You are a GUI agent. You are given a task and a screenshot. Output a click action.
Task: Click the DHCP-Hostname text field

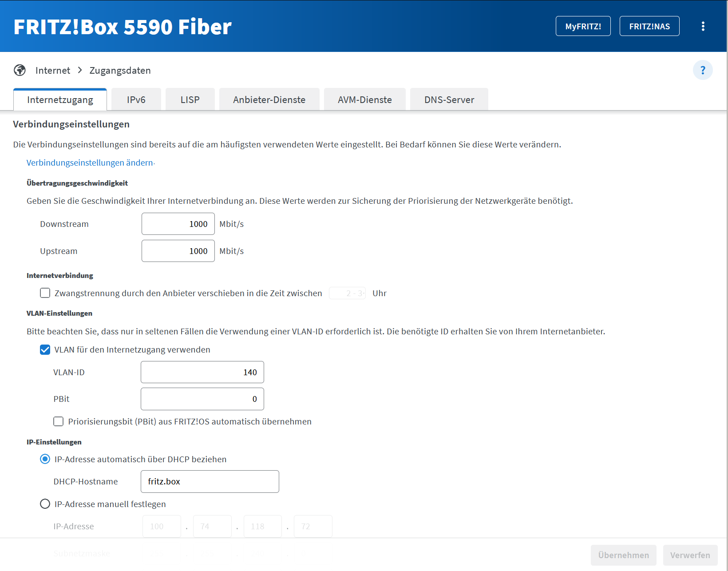(x=210, y=481)
